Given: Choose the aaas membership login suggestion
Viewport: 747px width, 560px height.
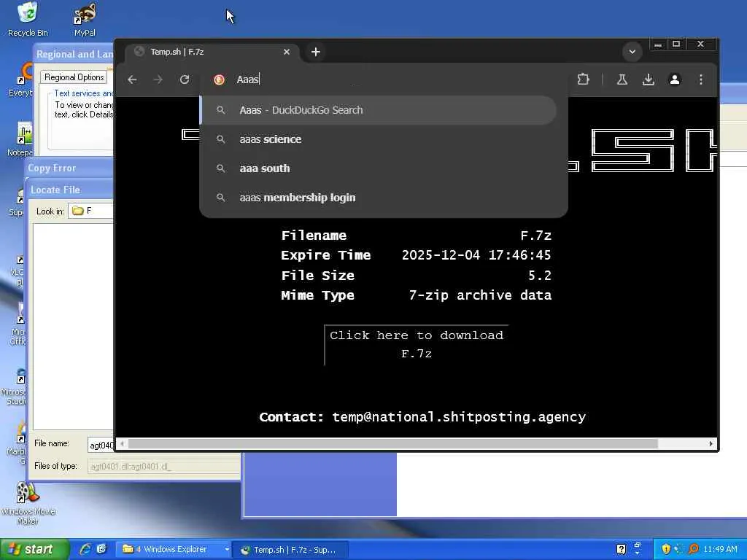Looking at the screenshot, I should (x=379, y=198).
